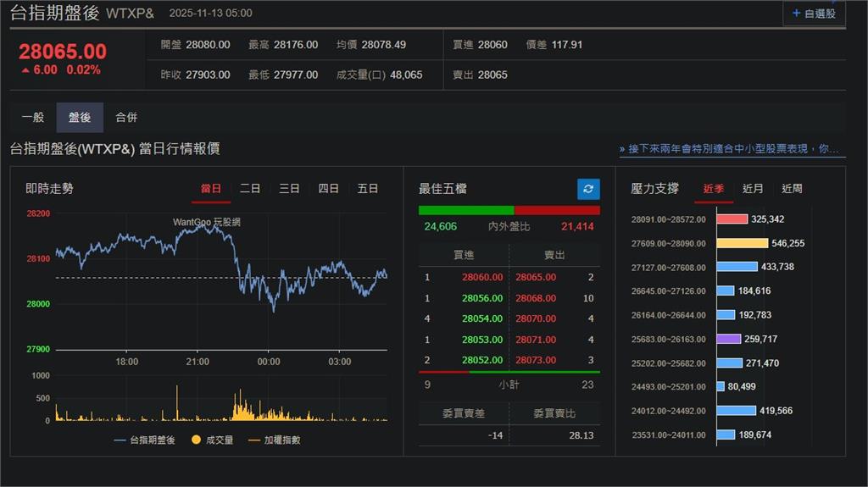This screenshot has width=868, height=487.
Task: Switch 壓力支撐 to 近周
Action: (792, 189)
